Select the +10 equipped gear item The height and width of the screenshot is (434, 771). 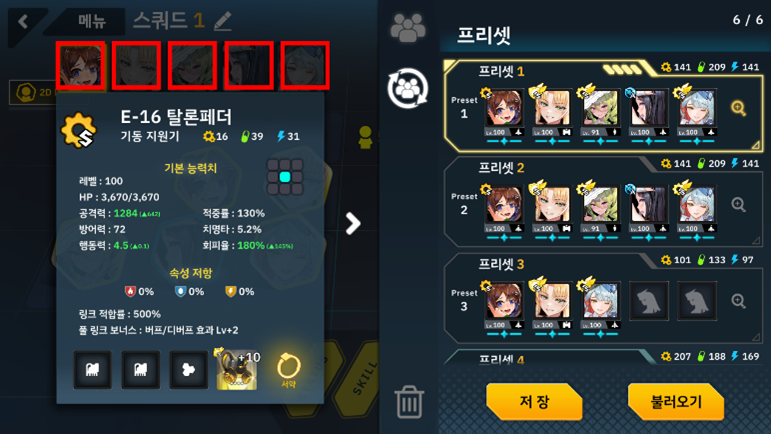[237, 370]
